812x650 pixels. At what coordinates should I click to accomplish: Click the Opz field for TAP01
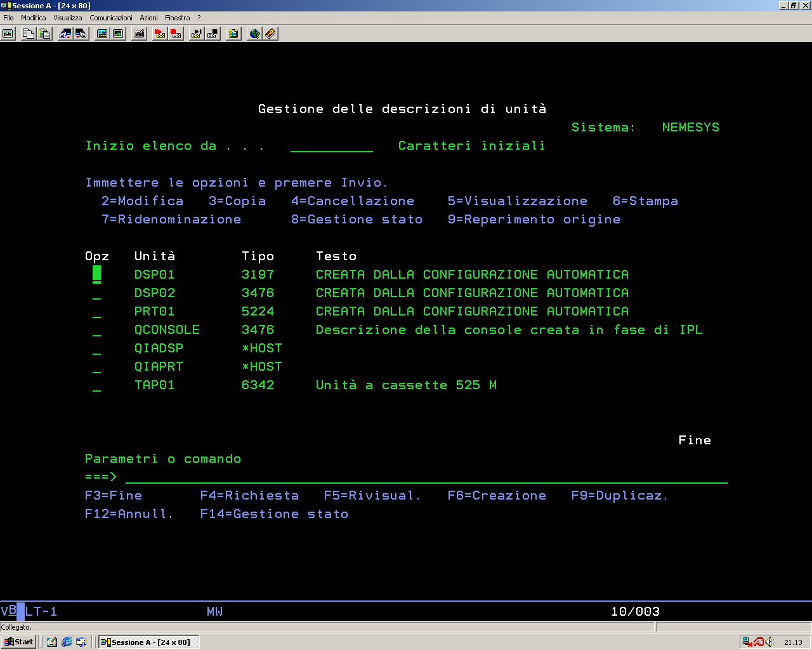click(96, 385)
